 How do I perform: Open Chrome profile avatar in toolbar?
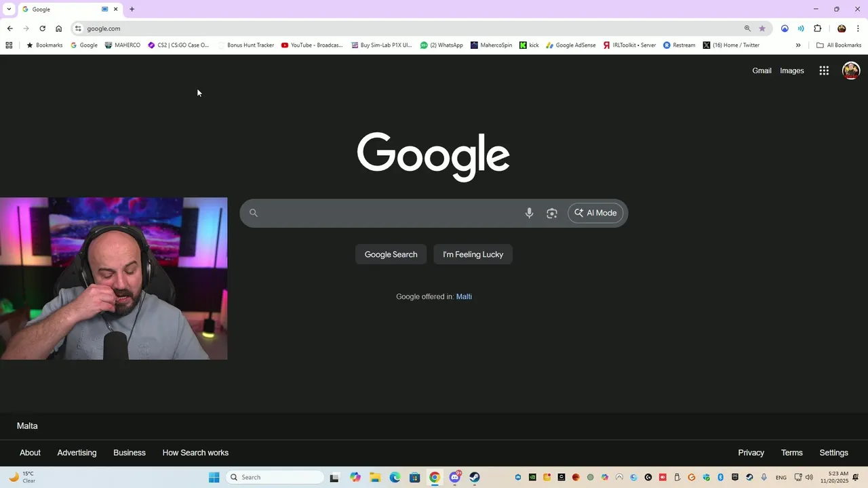click(842, 28)
